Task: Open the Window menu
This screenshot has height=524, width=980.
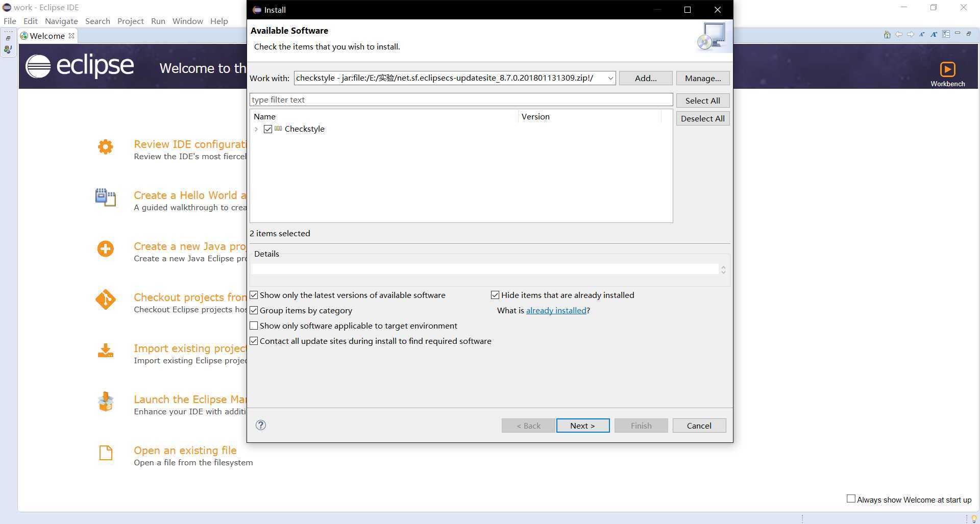Action: click(x=187, y=21)
